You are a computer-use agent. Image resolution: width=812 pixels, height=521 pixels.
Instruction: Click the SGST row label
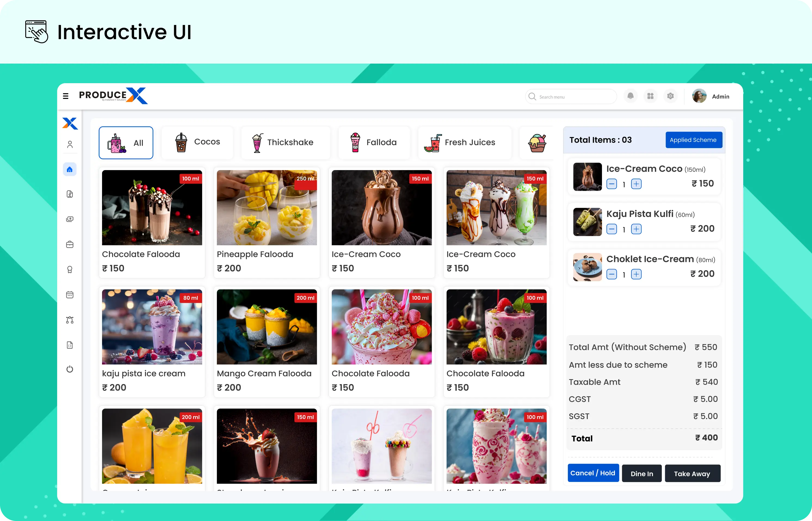579,416
